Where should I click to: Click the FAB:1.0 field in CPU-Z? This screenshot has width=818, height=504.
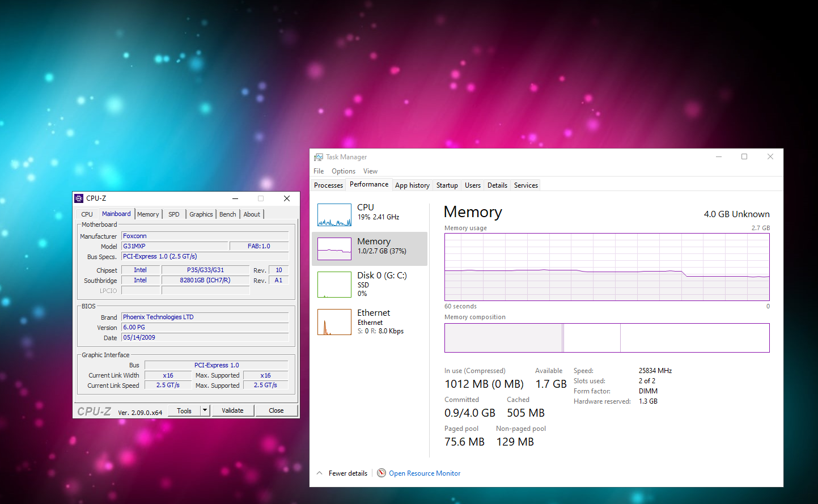[x=259, y=246]
